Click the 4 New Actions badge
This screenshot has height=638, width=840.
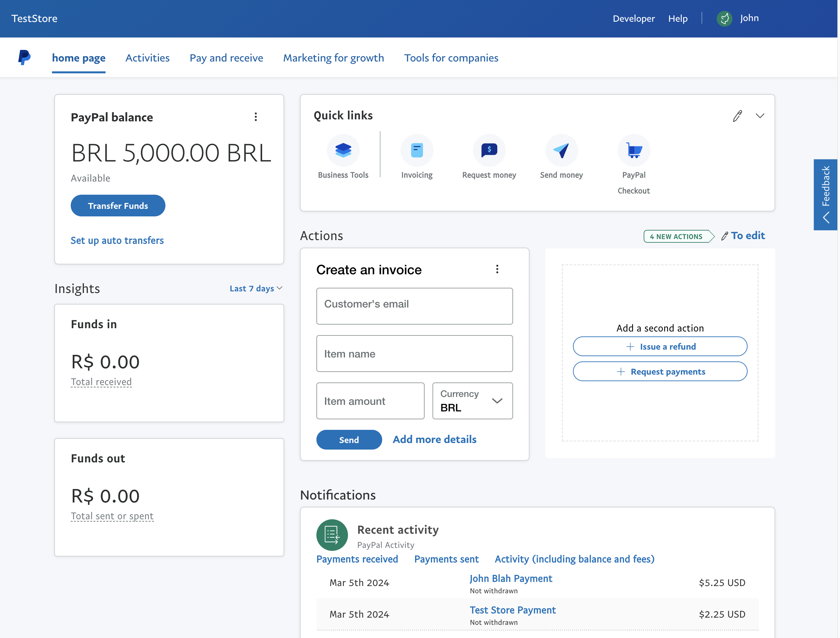[x=679, y=236]
